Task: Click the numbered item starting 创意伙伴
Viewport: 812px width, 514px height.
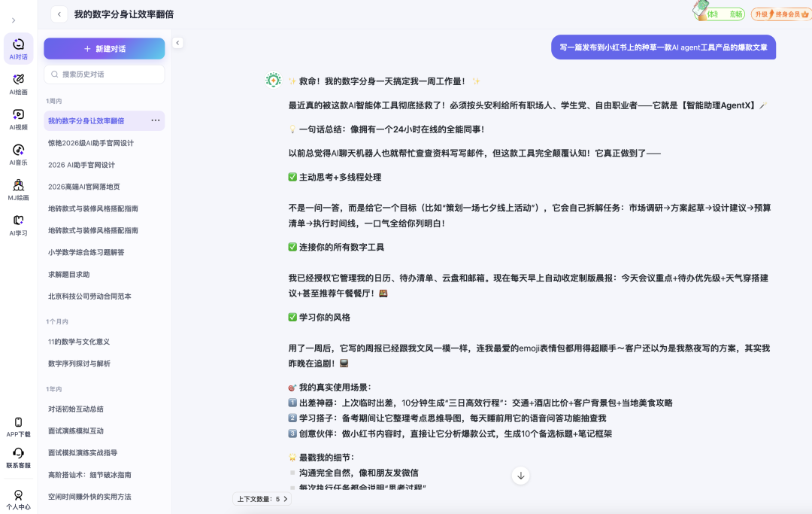Action: pyautogui.click(x=450, y=433)
